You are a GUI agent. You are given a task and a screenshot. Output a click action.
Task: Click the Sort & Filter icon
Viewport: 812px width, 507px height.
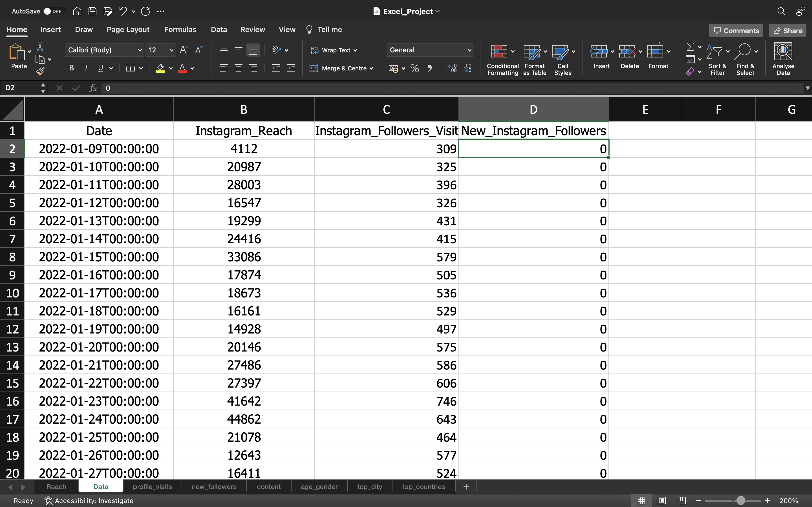(x=717, y=58)
